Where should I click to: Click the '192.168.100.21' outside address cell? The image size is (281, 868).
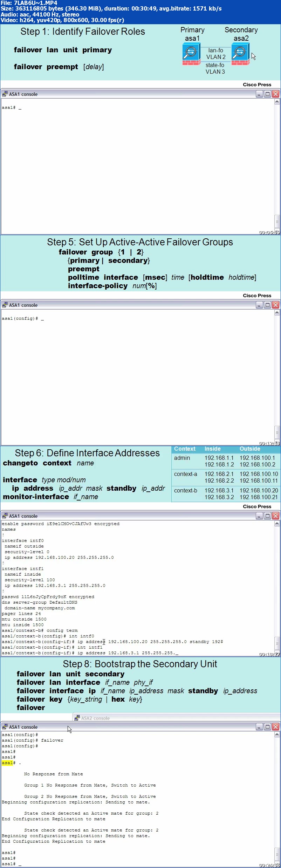point(259,497)
